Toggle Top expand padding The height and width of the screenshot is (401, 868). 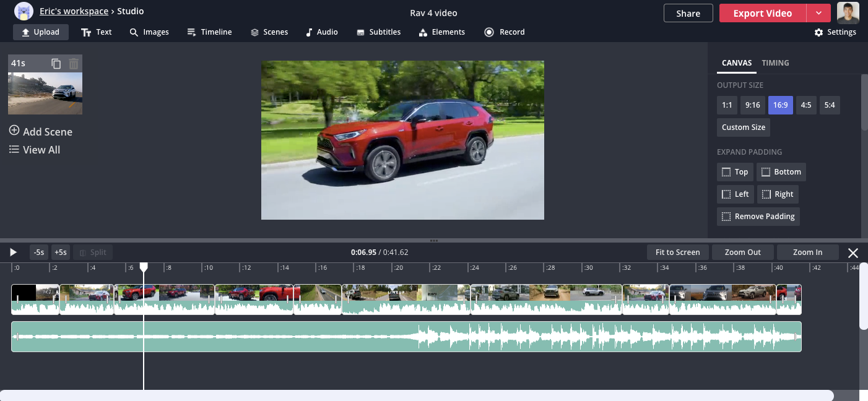pos(735,172)
